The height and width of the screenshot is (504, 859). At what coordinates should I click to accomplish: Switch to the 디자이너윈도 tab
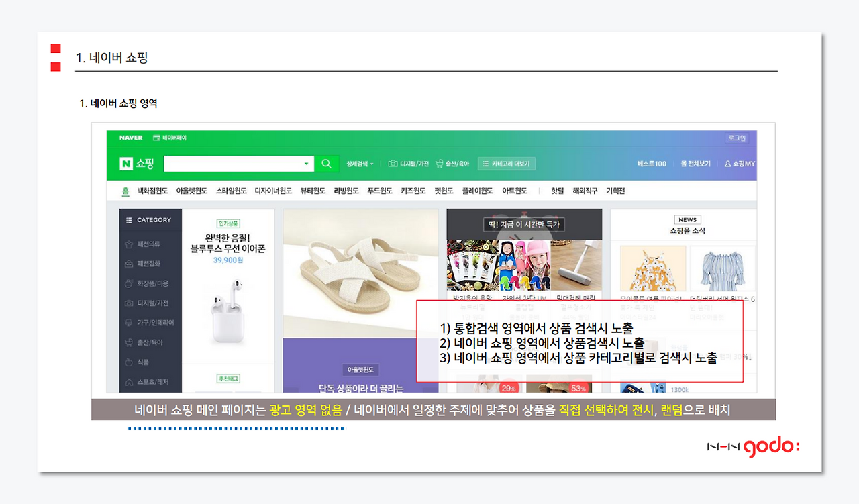273,191
